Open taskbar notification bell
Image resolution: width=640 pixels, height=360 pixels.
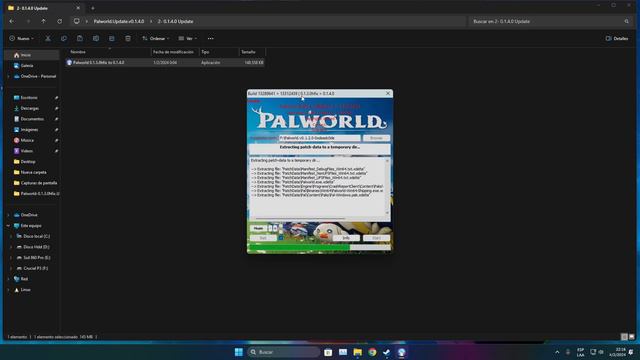pyautogui.click(x=631, y=352)
